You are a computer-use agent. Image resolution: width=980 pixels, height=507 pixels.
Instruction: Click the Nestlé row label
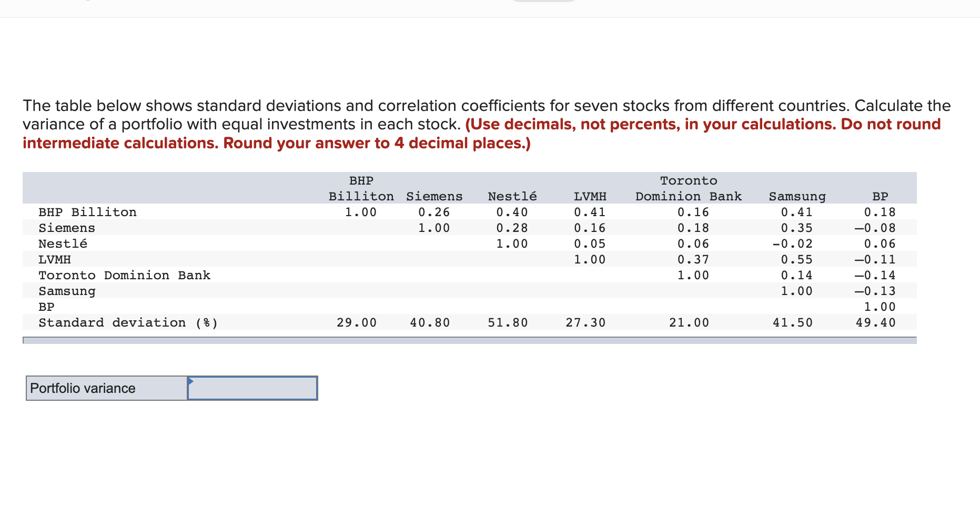pos(63,244)
